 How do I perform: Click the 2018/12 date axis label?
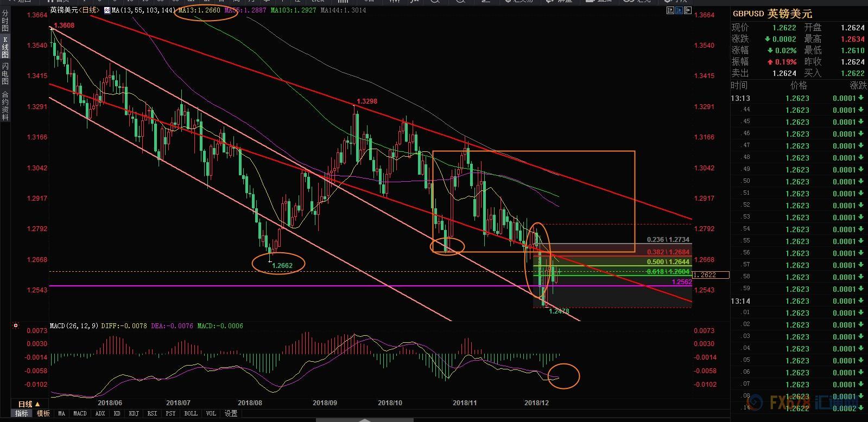(x=536, y=403)
